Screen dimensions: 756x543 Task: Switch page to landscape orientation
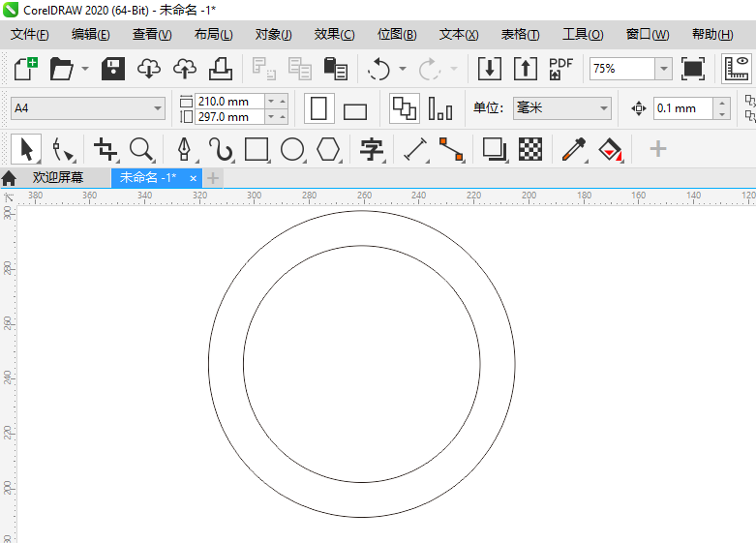click(355, 110)
